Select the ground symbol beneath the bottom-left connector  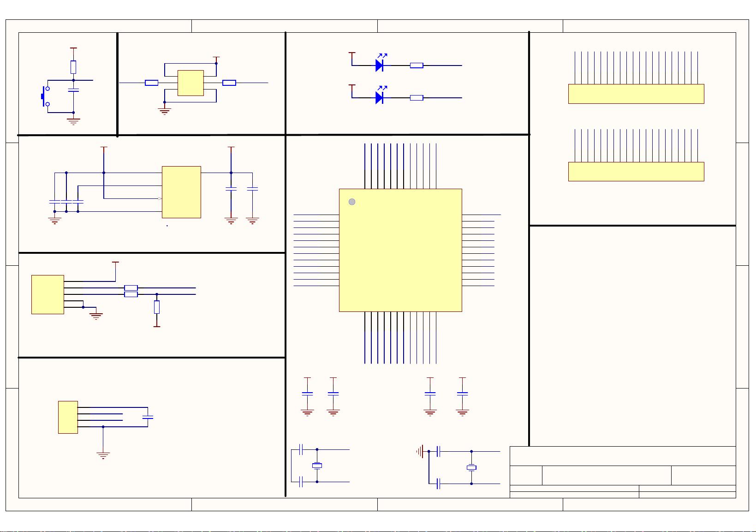(x=103, y=456)
